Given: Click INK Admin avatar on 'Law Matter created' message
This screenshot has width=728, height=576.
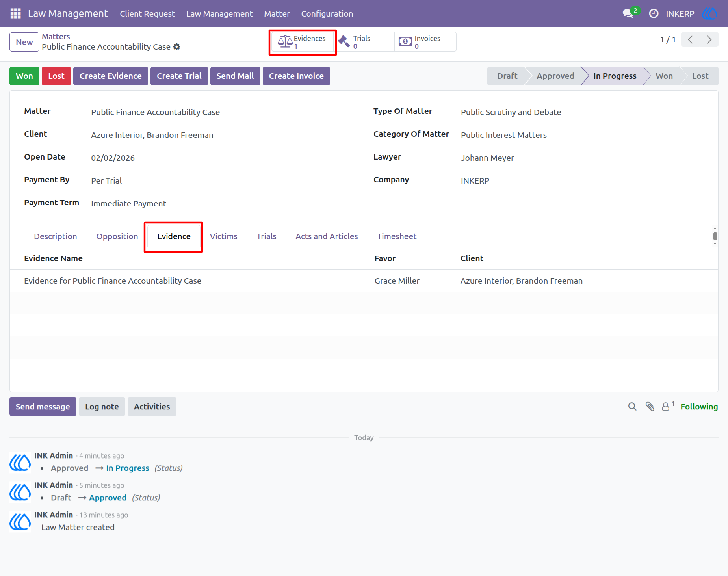Looking at the screenshot, I should click(x=20, y=521).
